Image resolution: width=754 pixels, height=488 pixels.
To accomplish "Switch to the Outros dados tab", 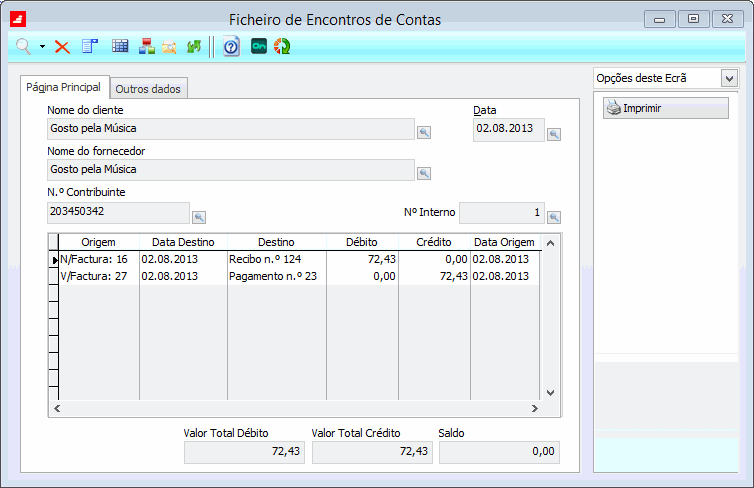I will [x=148, y=89].
